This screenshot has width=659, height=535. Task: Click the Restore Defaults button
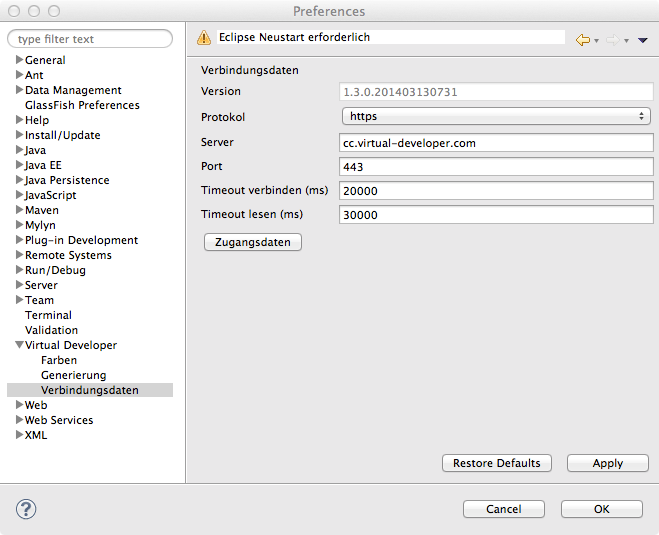click(496, 463)
